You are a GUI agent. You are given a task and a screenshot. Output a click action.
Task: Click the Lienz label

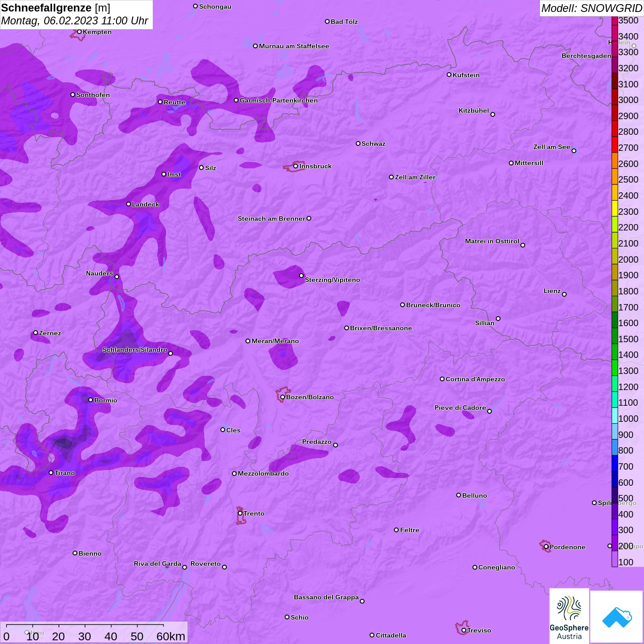pyautogui.click(x=552, y=291)
